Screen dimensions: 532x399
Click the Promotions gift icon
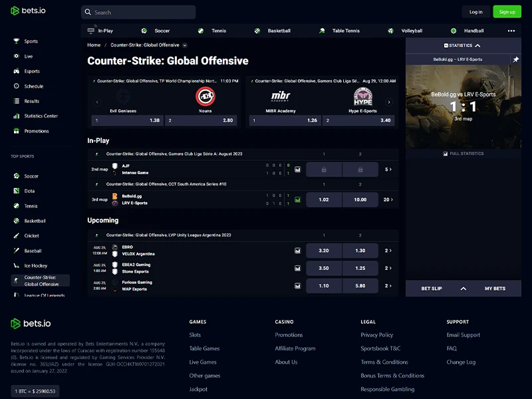click(16, 130)
